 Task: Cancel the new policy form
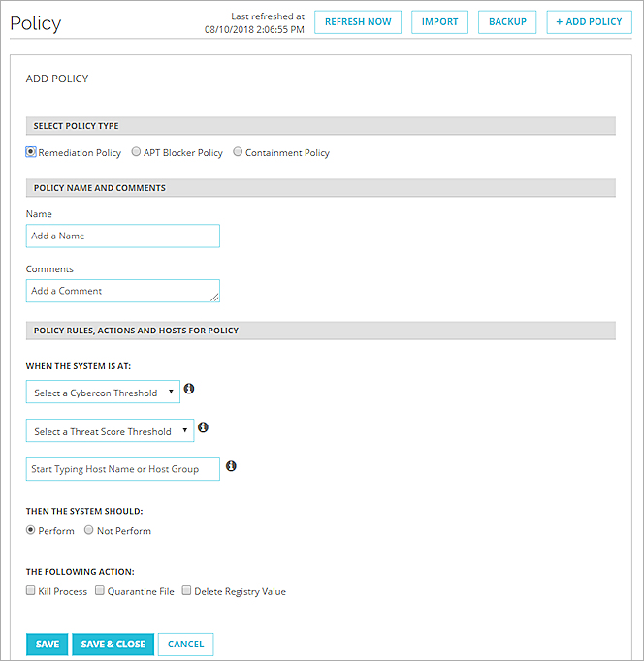pos(185,645)
